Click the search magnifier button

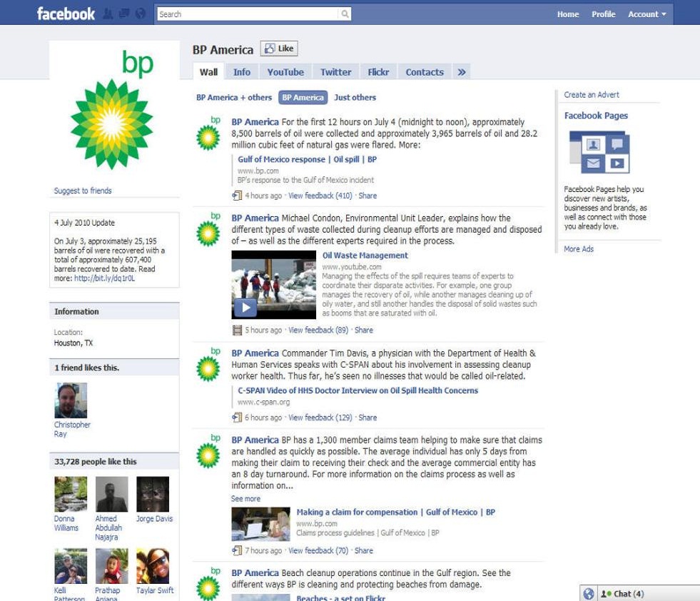coord(345,14)
